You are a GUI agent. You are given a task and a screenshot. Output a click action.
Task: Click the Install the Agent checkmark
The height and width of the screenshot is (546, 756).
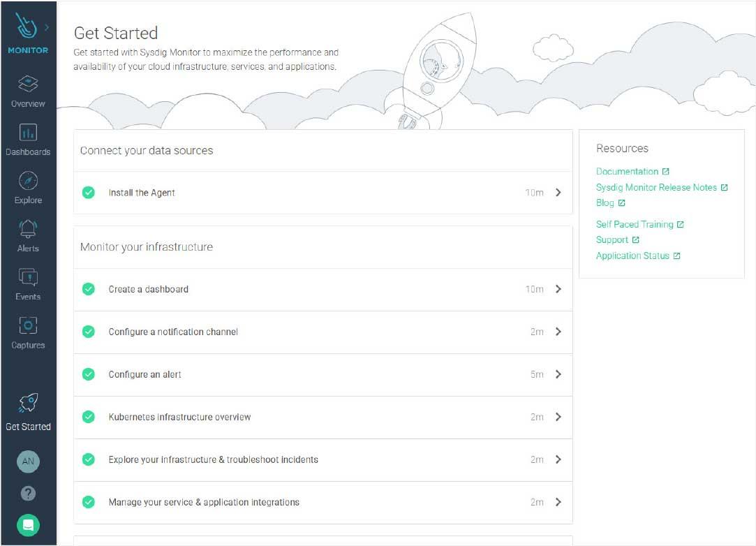pos(89,193)
